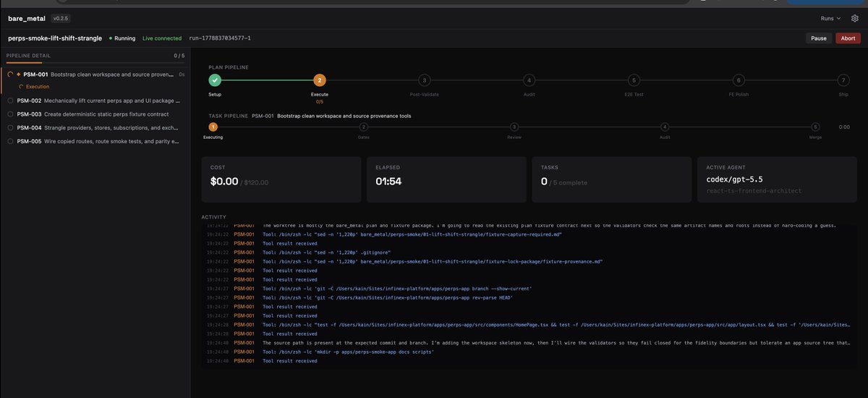Click the orange Execute step 2 circle
This screenshot has height=398, width=868.
coord(320,80)
